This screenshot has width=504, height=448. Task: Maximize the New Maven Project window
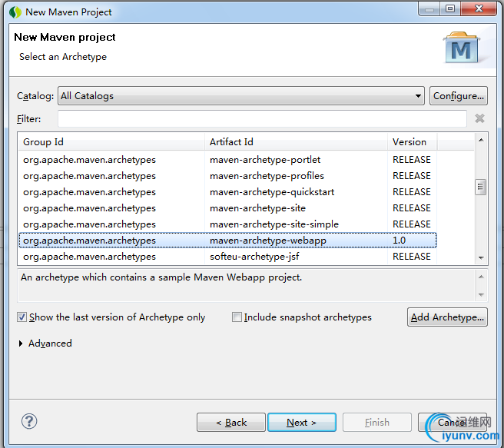pos(450,8)
